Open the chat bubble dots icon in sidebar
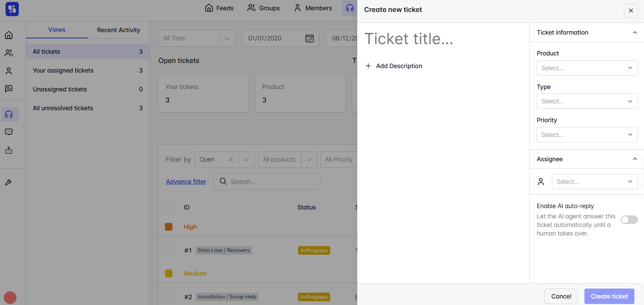This screenshot has height=305, width=644. click(x=9, y=132)
